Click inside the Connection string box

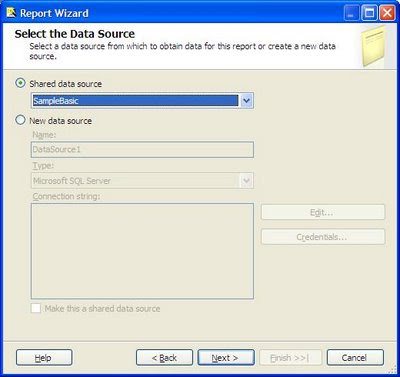[142, 251]
